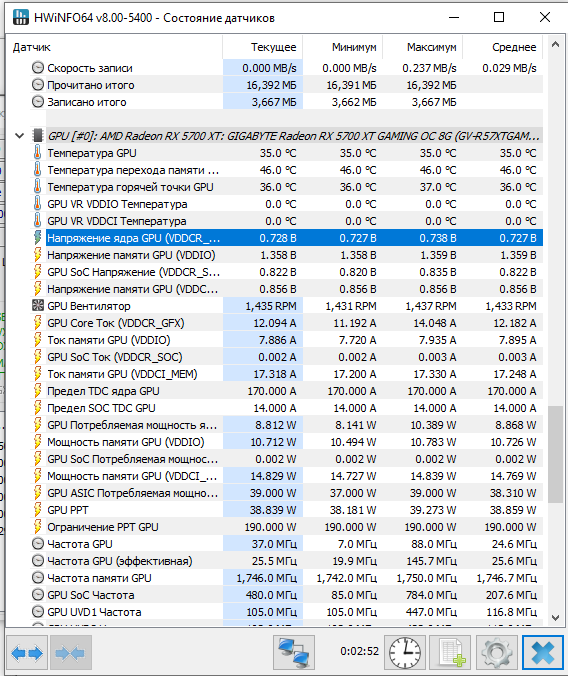This screenshot has height=676, width=568.
Task: Click the 1,435 RPM current fan value
Action: click(x=271, y=306)
